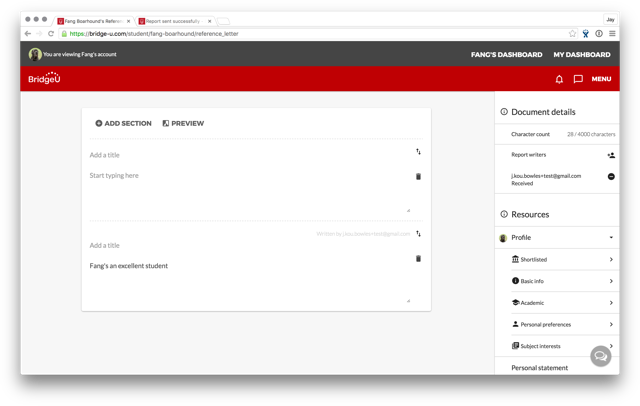The width and height of the screenshot is (640, 406).
Task: Click the Jay profile button in browser
Action: (x=610, y=20)
